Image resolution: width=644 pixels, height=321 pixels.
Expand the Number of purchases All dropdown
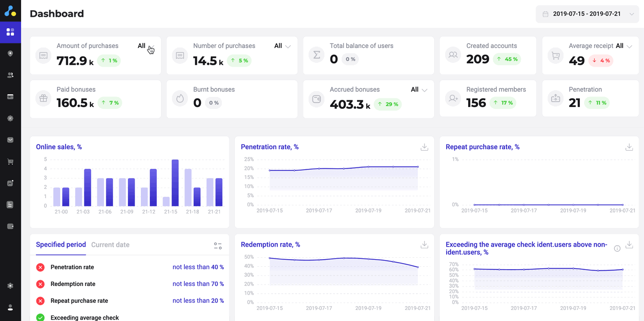pos(282,46)
